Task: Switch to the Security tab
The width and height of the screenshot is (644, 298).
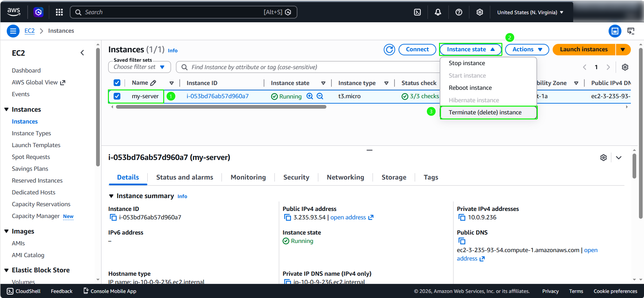Action: tap(296, 177)
